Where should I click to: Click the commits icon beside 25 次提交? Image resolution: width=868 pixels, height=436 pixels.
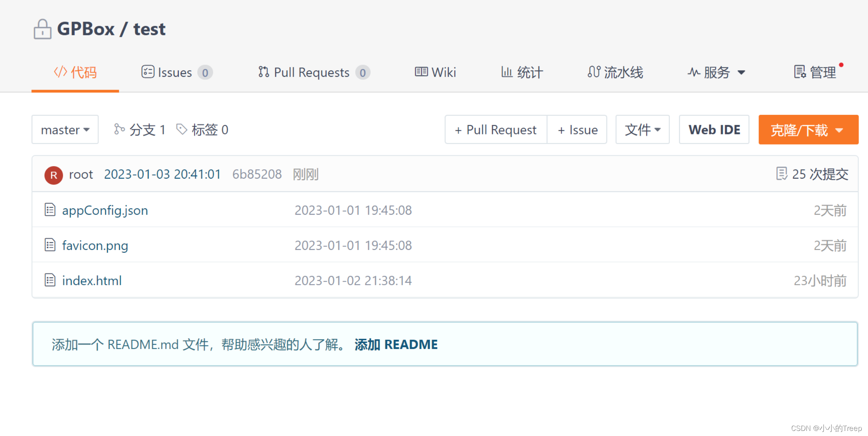(x=781, y=174)
